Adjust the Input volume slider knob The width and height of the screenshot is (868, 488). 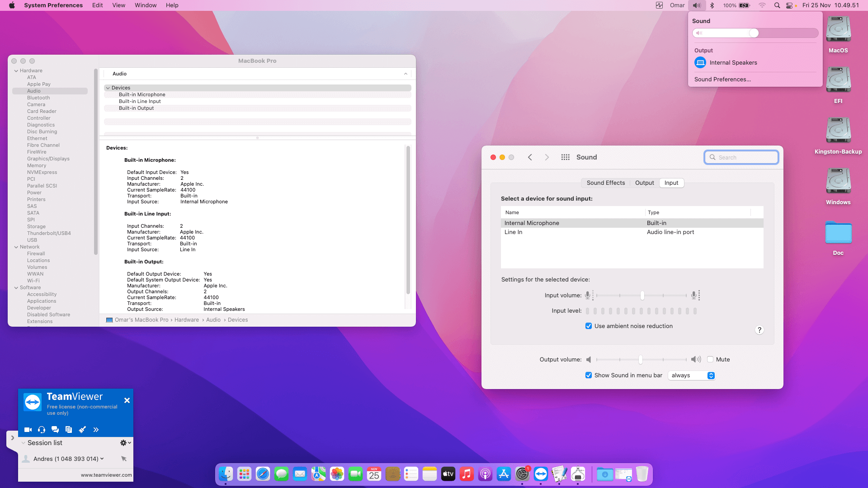pyautogui.click(x=642, y=296)
